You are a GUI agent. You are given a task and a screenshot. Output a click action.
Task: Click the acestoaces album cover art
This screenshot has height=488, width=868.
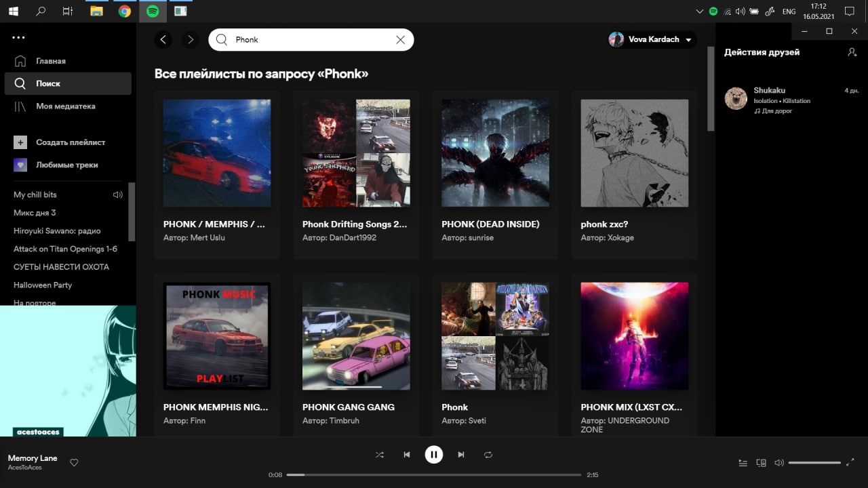(x=68, y=371)
